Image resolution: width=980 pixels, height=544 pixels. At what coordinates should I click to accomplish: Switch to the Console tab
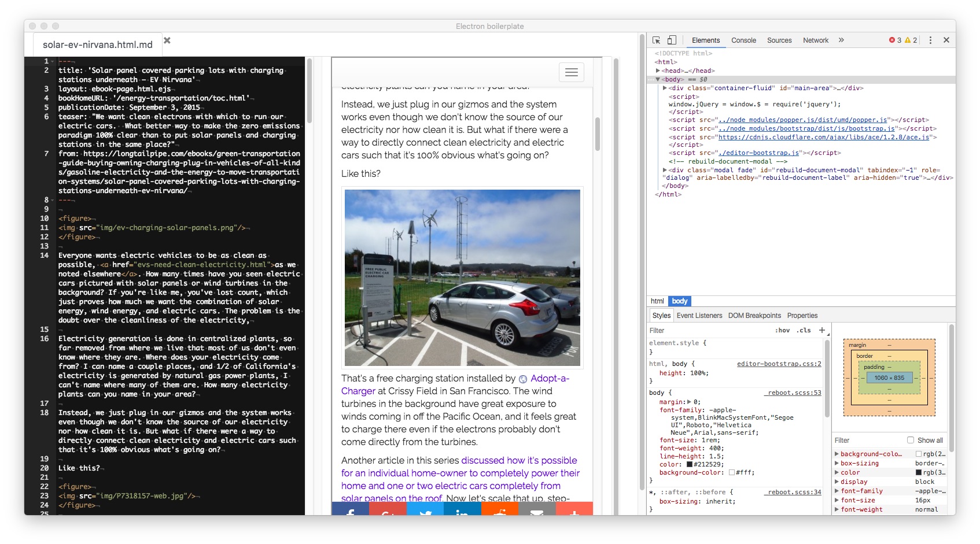click(x=743, y=40)
